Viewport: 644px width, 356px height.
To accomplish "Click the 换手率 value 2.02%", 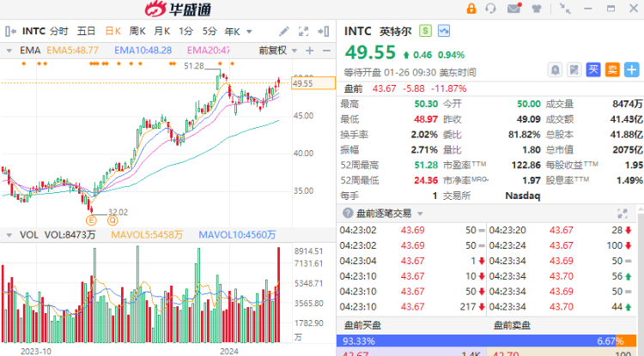I will (424, 135).
